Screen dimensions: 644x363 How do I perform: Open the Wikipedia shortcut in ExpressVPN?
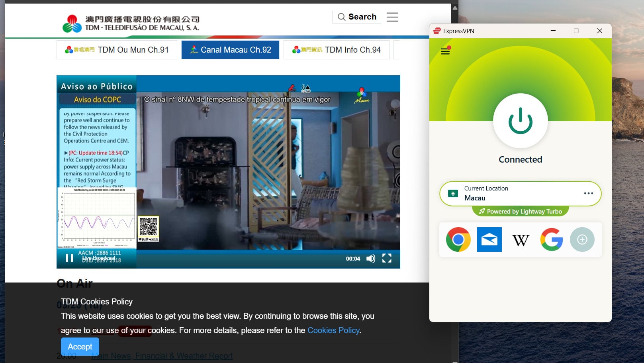coord(520,239)
